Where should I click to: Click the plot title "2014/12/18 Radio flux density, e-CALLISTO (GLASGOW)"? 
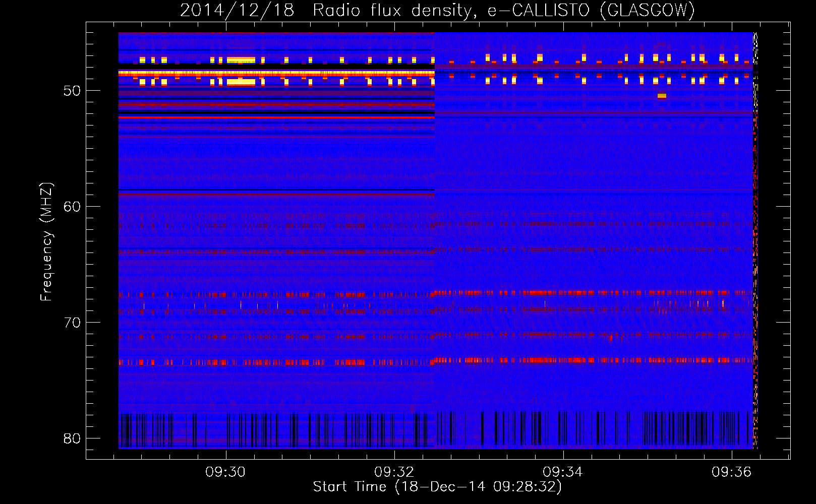(437, 10)
